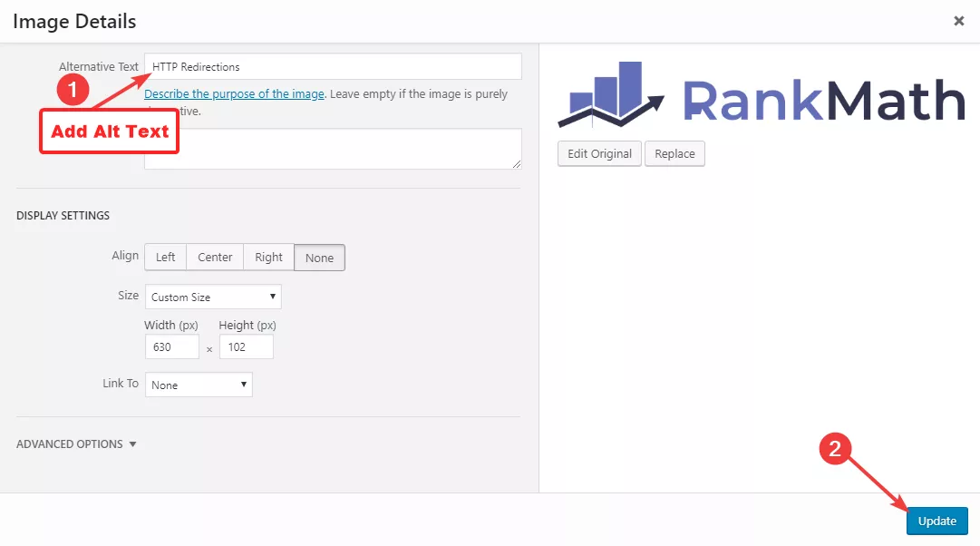
Task: Align image Center
Action: point(215,257)
